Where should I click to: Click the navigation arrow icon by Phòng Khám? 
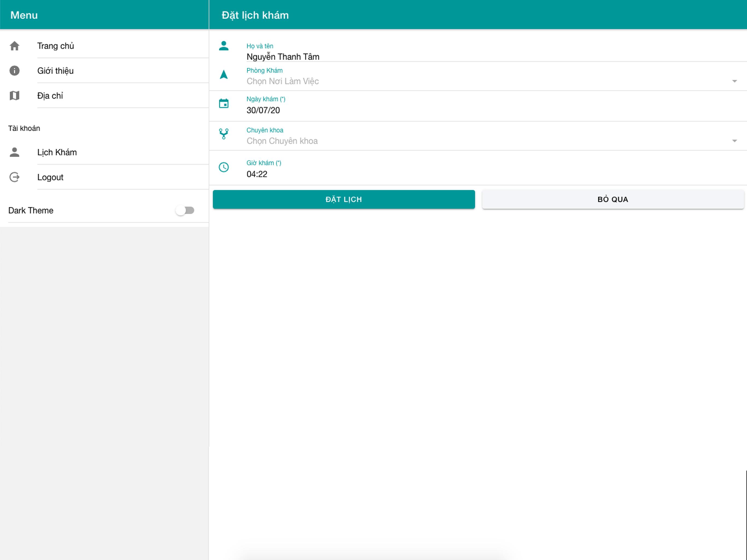[x=224, y=75]
